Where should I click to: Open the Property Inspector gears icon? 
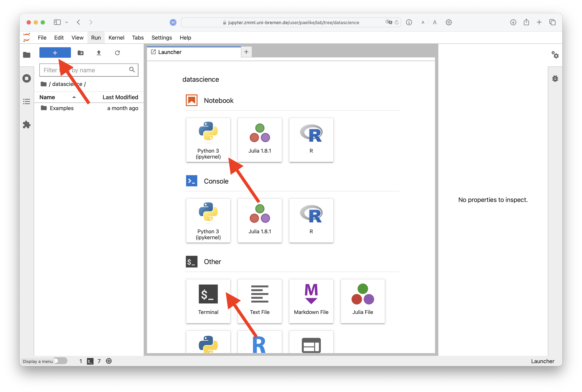coord(555,55)
